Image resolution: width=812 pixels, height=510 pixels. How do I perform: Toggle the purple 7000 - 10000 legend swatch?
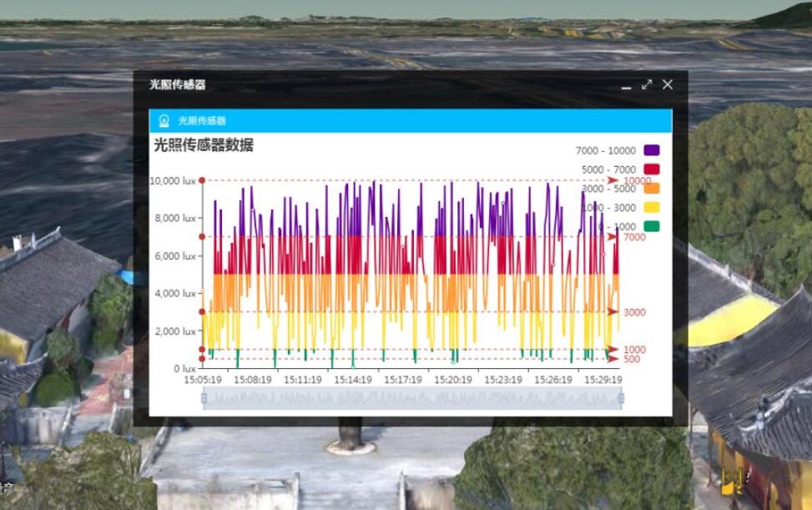point(652,150)
